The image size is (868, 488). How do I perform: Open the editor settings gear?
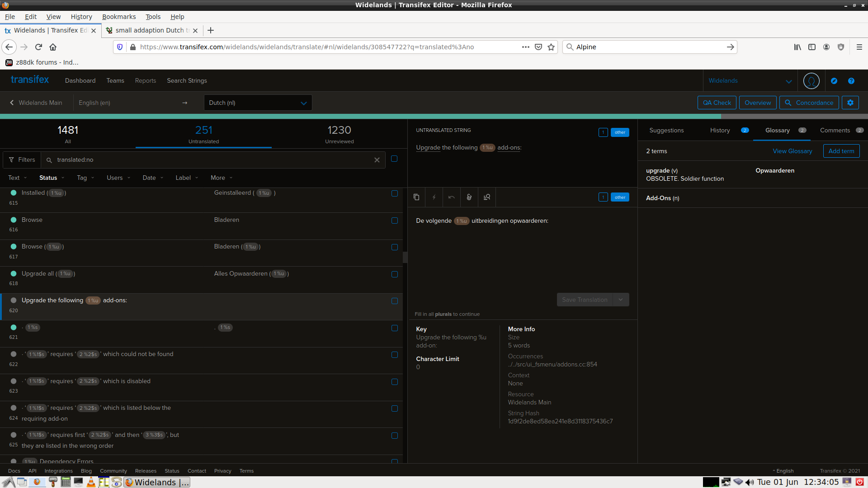point(850,103)
